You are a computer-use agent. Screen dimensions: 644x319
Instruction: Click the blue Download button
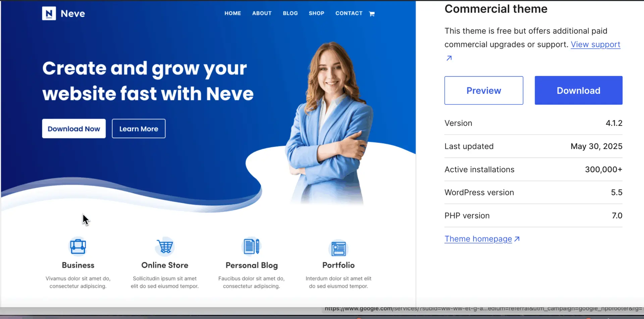click(x=578, y=90)
